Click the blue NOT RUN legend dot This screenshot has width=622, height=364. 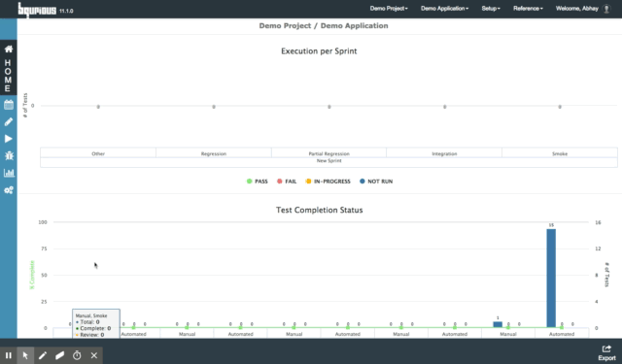pyautogui.click(x=362, y=182)
